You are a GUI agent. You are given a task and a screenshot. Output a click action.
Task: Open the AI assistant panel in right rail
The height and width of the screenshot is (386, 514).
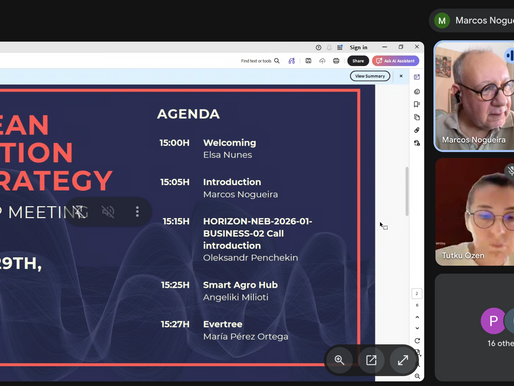click(x=417, y=77)
